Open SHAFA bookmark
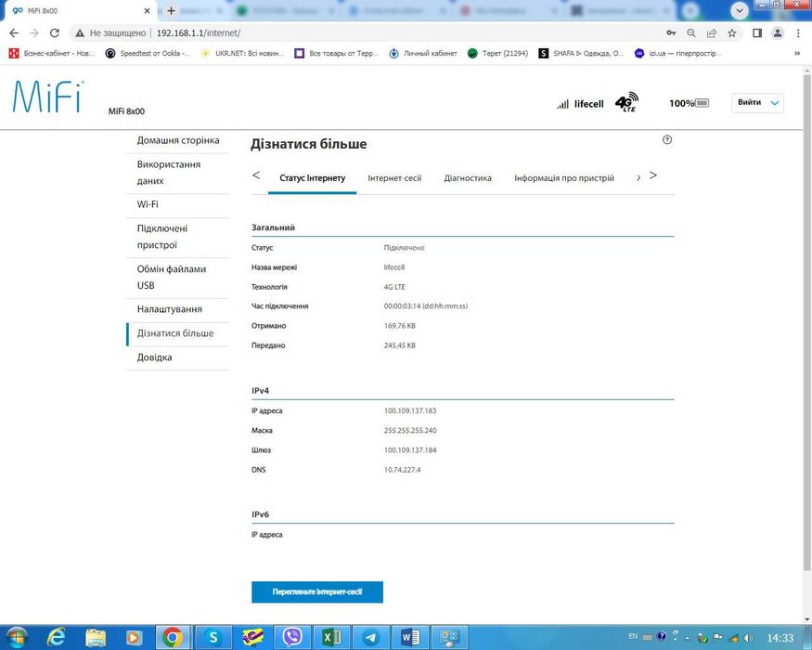This screenshot has width=812, height=650. 581,53
